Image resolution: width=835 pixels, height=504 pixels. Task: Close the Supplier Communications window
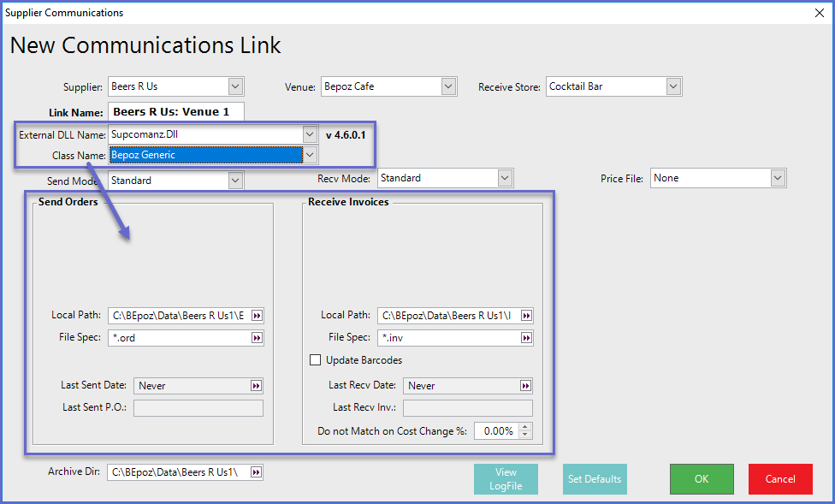coord(820,13)
